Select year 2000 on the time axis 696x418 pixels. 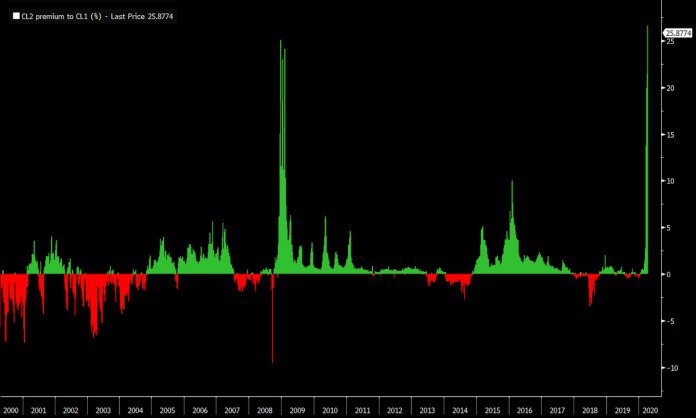point(11,410)
